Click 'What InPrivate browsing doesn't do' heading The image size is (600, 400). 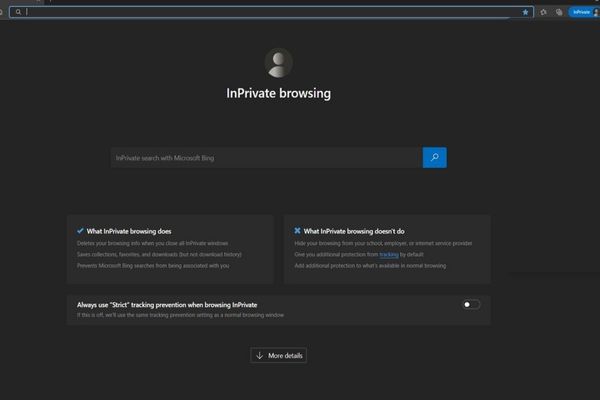(354, 231)
